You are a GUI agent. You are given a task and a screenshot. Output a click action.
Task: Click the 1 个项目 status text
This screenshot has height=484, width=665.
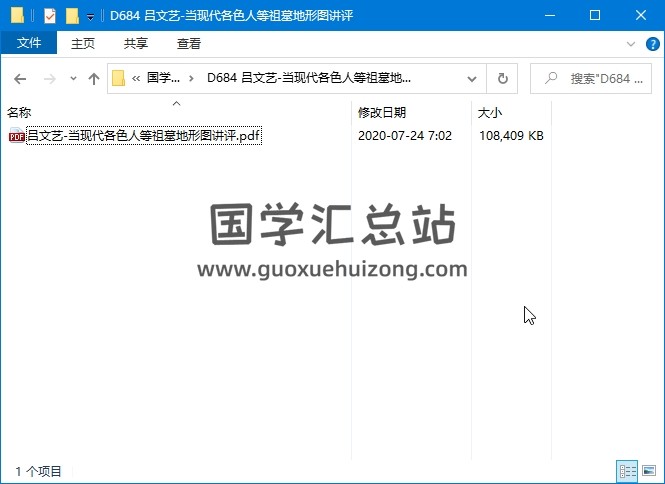click(x=39, y=471)
